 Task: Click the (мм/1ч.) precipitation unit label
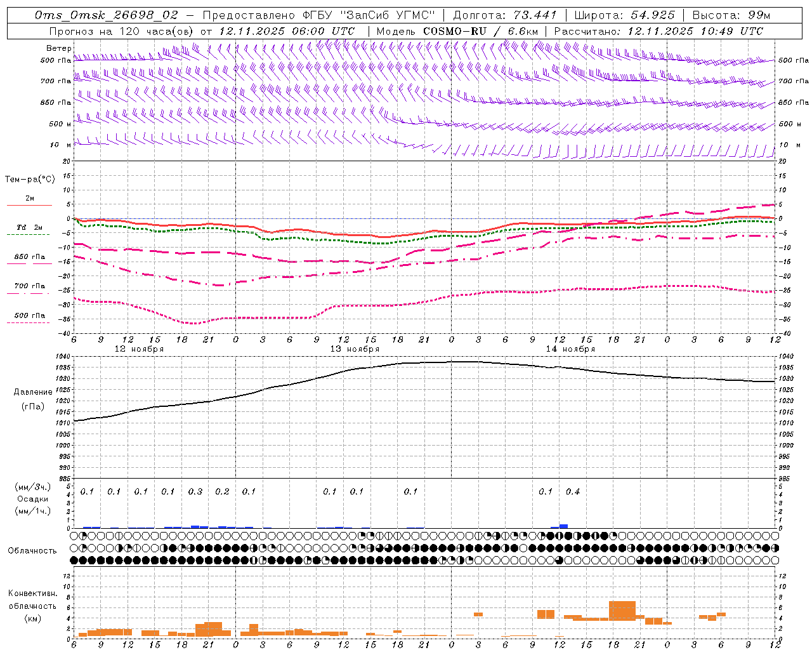(32, 511)
